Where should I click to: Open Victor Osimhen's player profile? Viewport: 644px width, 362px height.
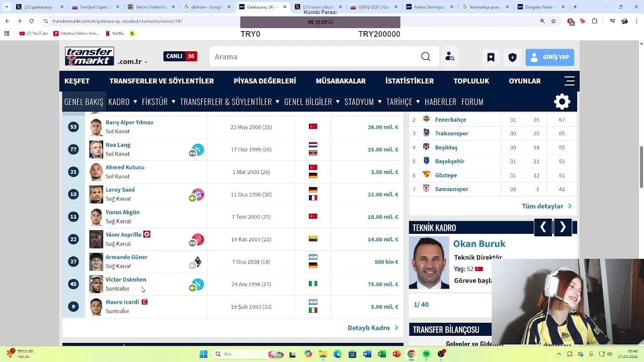click(x=126, y=280)
